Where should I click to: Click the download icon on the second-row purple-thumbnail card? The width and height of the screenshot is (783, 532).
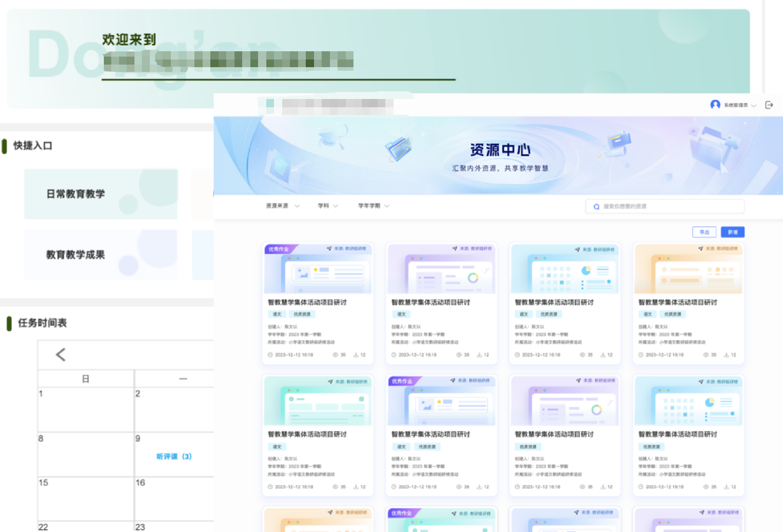[x=603, y=487]
